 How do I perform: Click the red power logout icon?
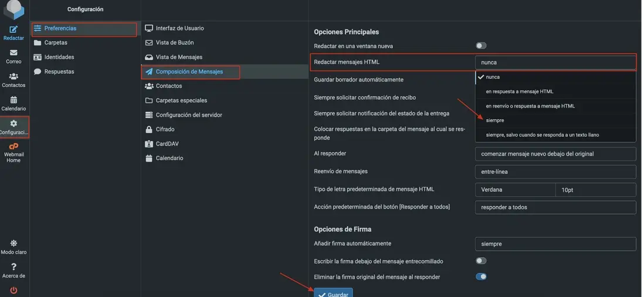pos(13,290)
